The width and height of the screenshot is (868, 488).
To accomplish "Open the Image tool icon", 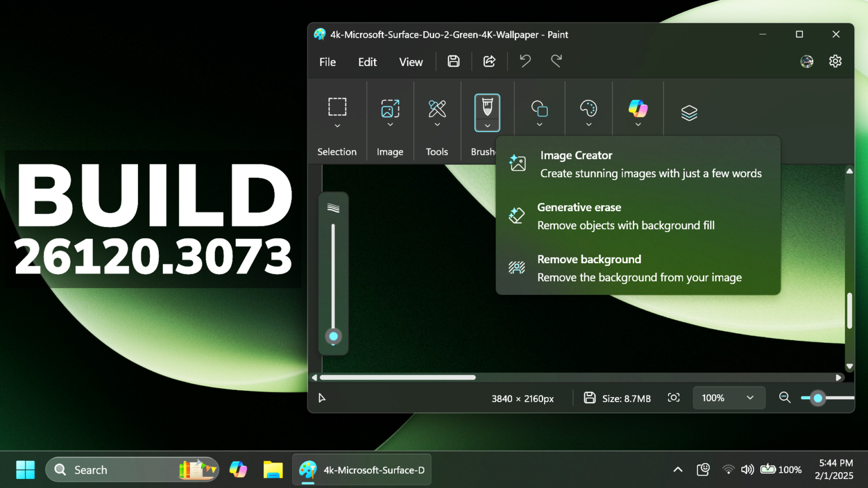I will [x=390, y=108].
